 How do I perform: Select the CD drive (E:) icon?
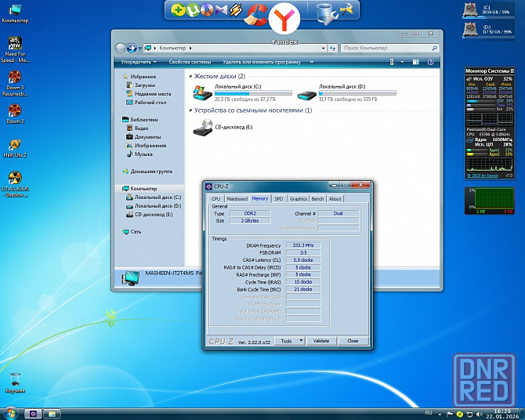[x=203, y=127]
